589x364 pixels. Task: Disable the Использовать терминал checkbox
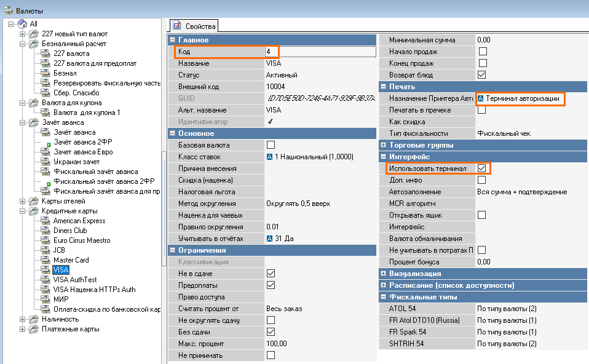tap(482, 168)
